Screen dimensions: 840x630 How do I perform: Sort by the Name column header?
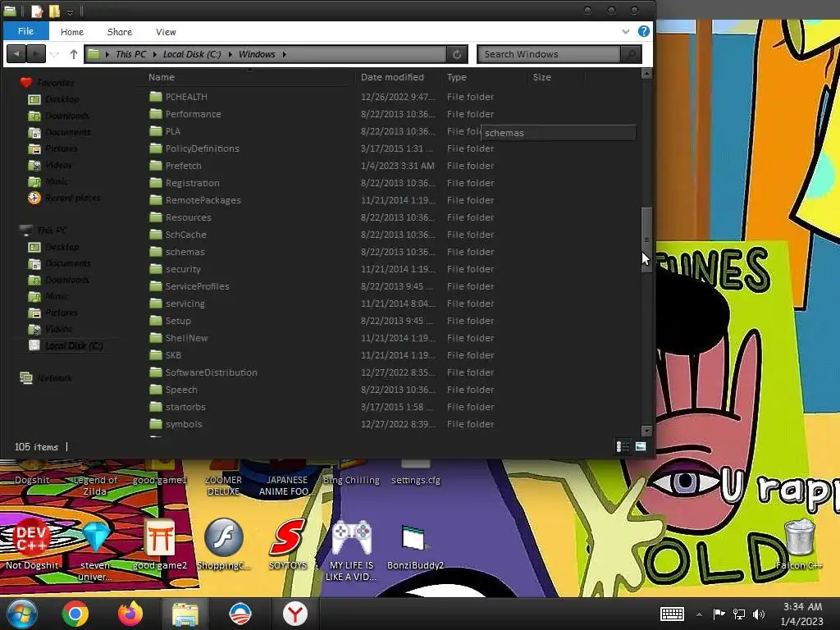coord(162,77)
